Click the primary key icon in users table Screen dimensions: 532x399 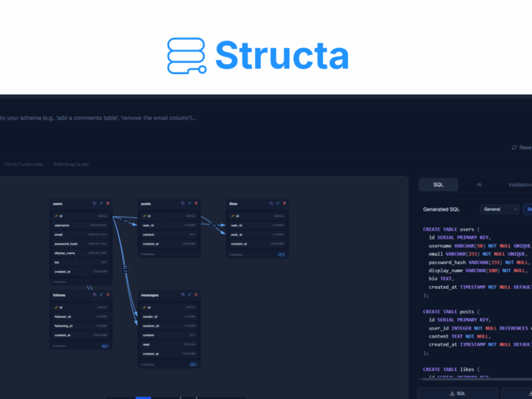click(56, 216)
